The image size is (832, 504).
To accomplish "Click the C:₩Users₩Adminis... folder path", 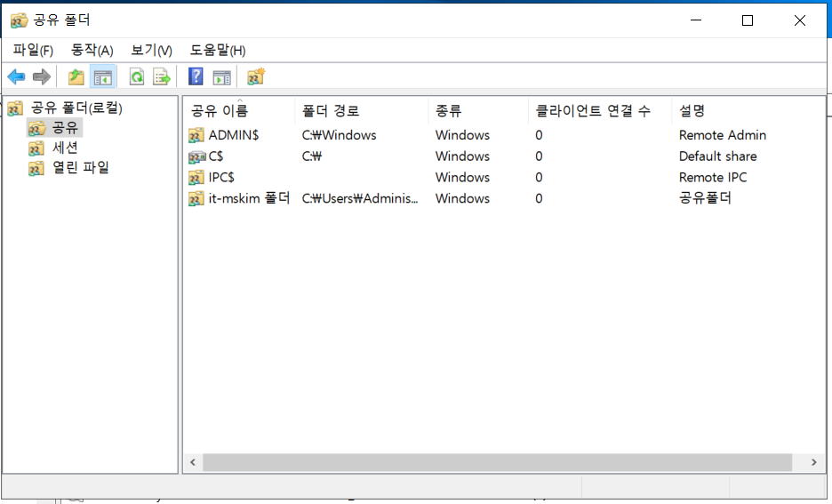I will [x=360, y=198].
